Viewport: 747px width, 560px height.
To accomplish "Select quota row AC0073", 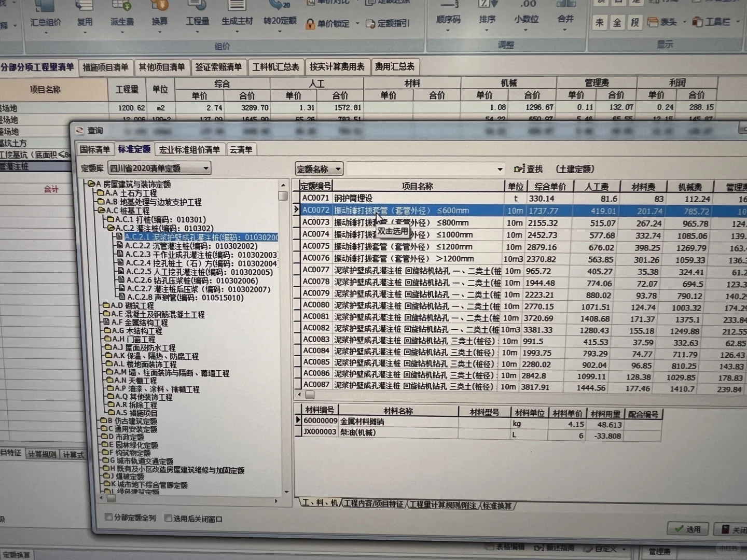I will 523,223.
